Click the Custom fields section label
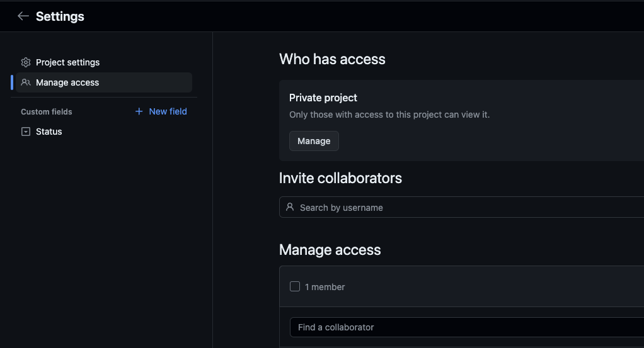The width and height of the screenshot is (644, 348). (x=47, y=112)
